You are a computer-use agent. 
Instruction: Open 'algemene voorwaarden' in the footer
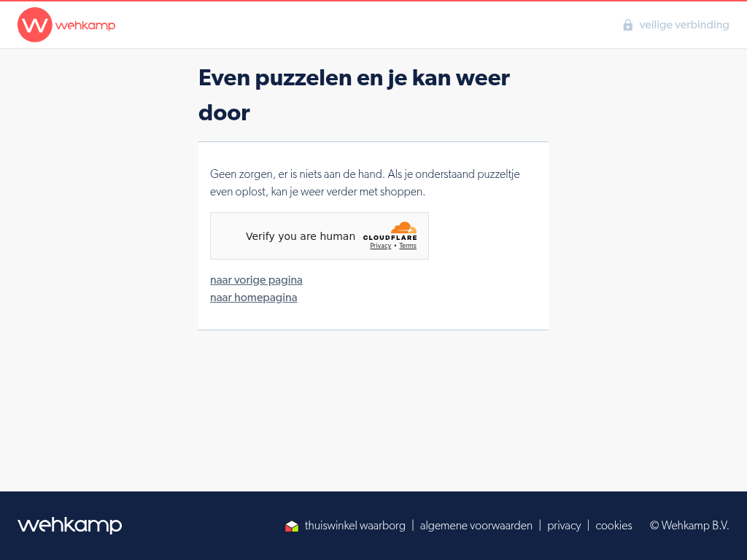(x=476, y=525)
